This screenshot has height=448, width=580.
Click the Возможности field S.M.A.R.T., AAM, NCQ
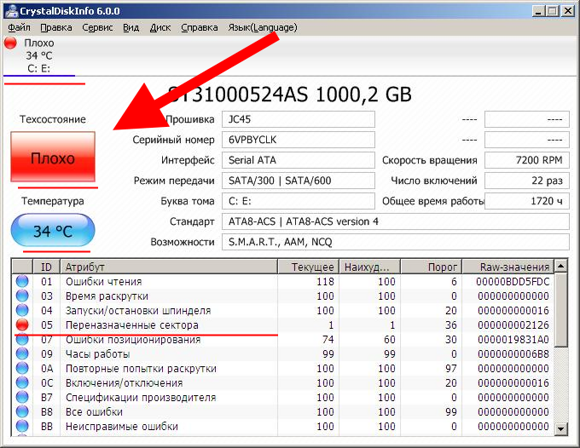395,242
